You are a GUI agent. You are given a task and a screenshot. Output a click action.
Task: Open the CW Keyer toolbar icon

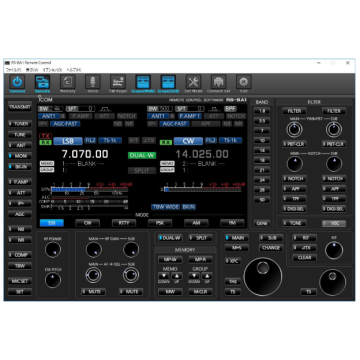pyautogui.click(x=118, y=82)
